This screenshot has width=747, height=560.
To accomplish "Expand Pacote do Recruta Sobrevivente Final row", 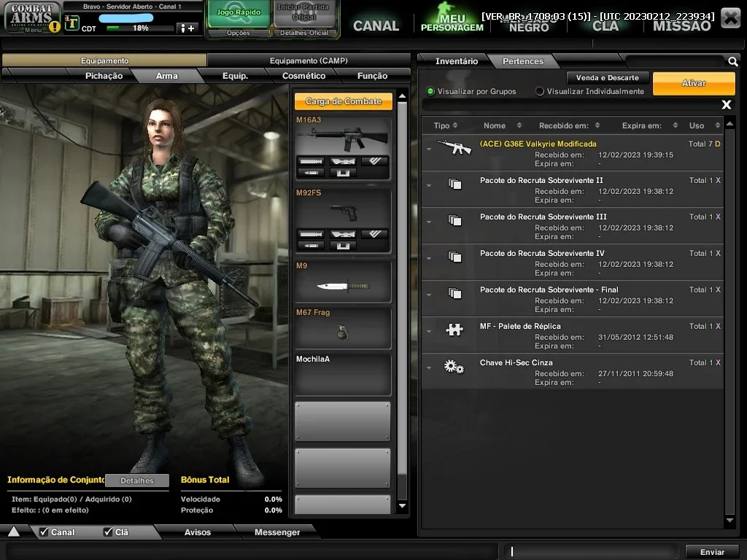I will tap(429, 295).
